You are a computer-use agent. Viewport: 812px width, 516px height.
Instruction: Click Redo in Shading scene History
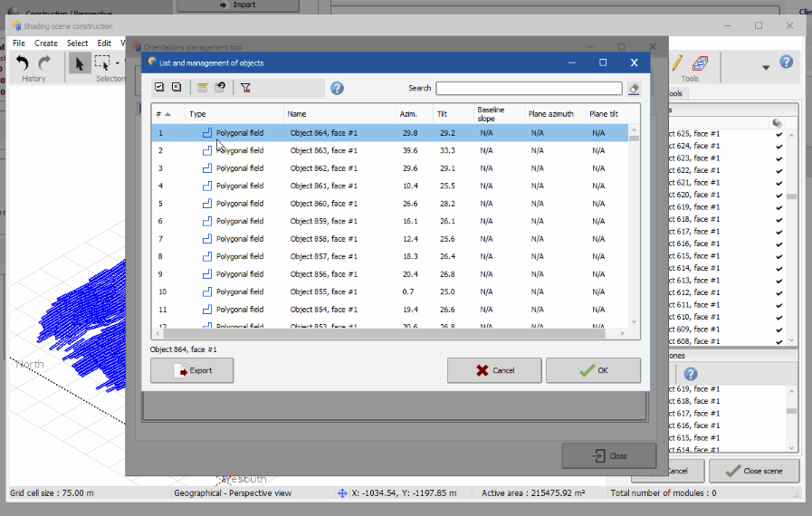pyautogui.click(x=45, y=63)
